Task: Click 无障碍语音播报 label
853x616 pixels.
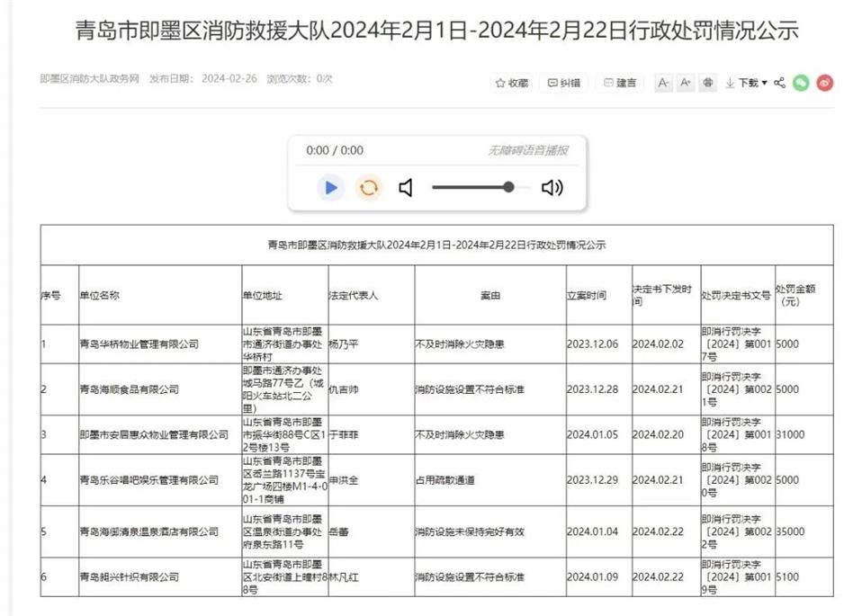Action: [x=527, y=150]
